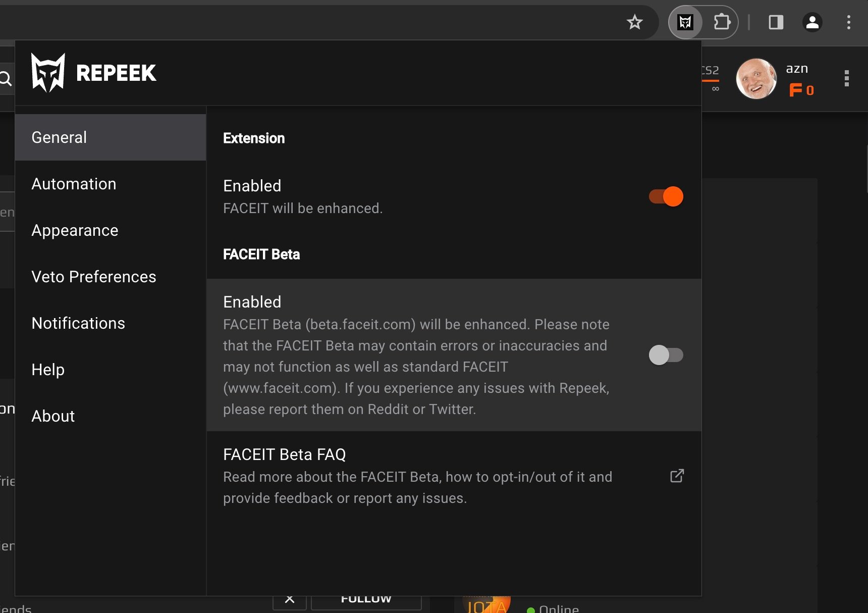Disable the Extension Enabled toggle
The width and height of the screenshot is (868, 613).
point(666,196)
